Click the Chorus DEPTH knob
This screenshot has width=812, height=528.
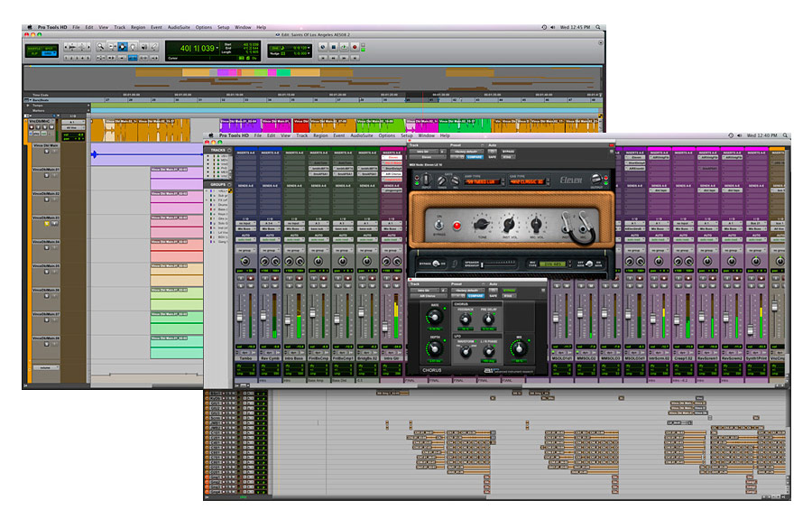click(x=435, y=348)
